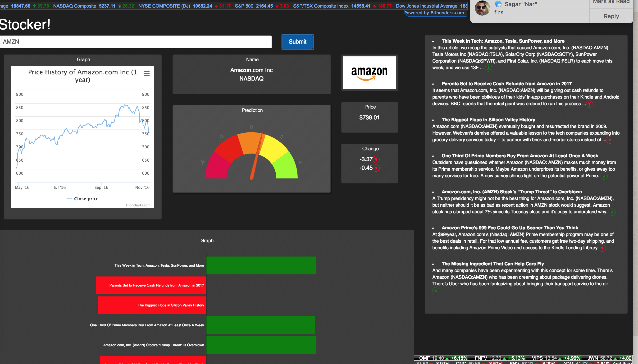Click red bar 'Parents Set to Receive Cash Refunds'
The image size is (638, 364).
151,285
